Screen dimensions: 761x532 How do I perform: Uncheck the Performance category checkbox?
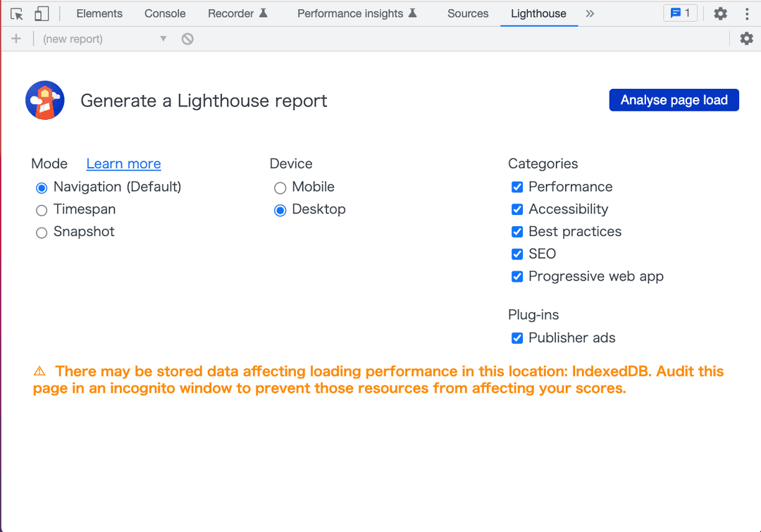point(517,187)
